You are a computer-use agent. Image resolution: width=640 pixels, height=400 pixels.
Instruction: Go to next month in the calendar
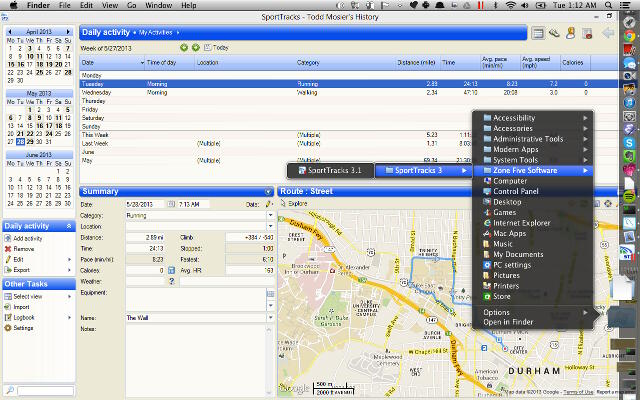tap(68, 31)
